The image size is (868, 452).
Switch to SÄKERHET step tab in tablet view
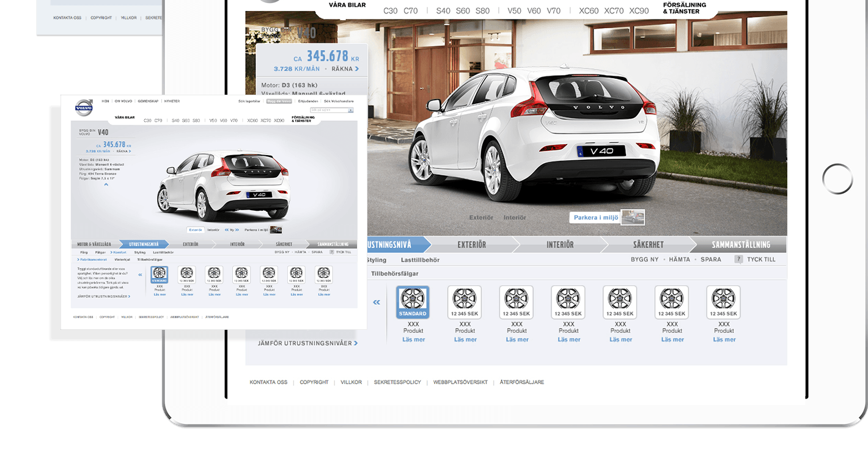tap(649, 244)
